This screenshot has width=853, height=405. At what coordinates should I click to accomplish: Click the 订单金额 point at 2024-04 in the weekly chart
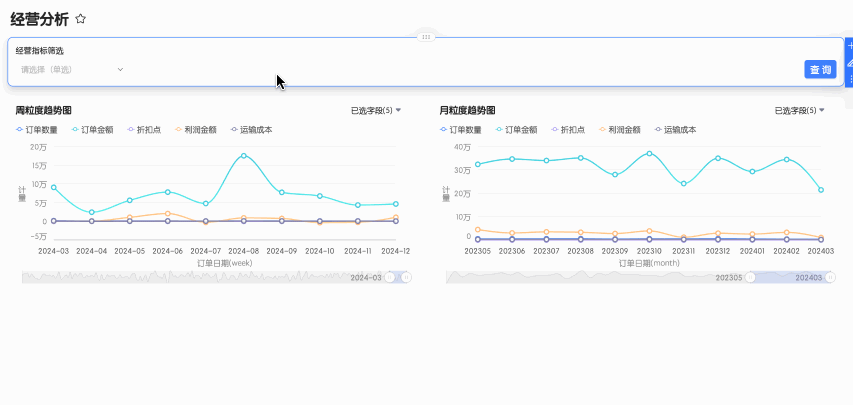coord(91,212)
